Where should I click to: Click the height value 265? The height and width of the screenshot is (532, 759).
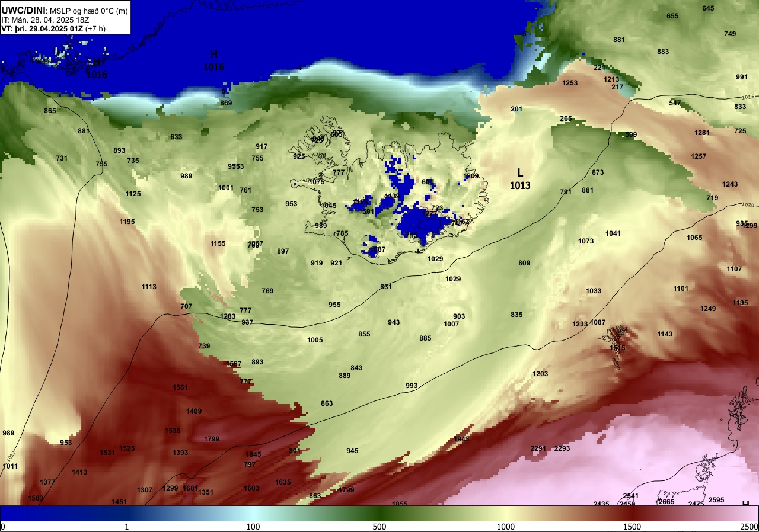pos(566,118)
